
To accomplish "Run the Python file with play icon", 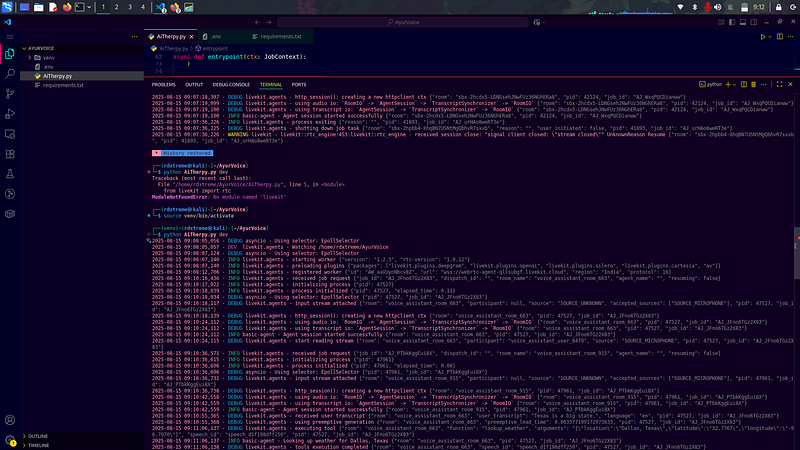I will 763,37.
